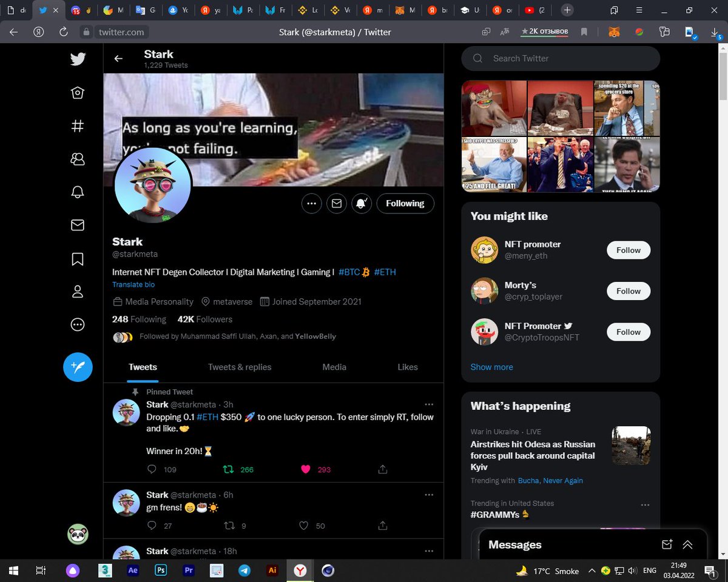Expand system tray hidden icons chevron

pyautogui.click(x=592, y=571)
